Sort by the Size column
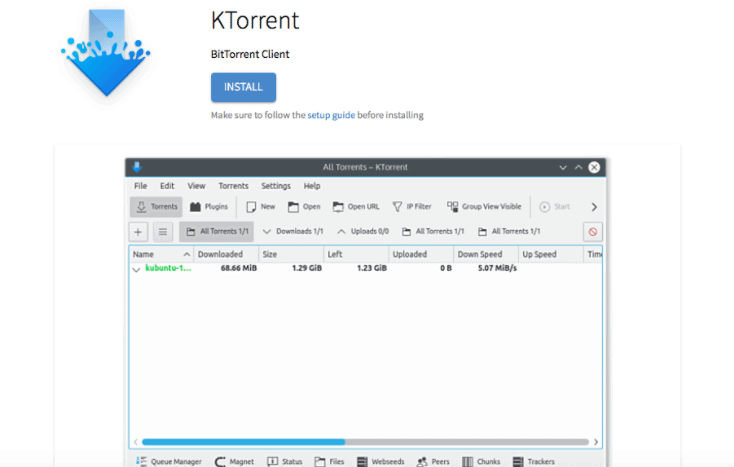 coord(291,254)
